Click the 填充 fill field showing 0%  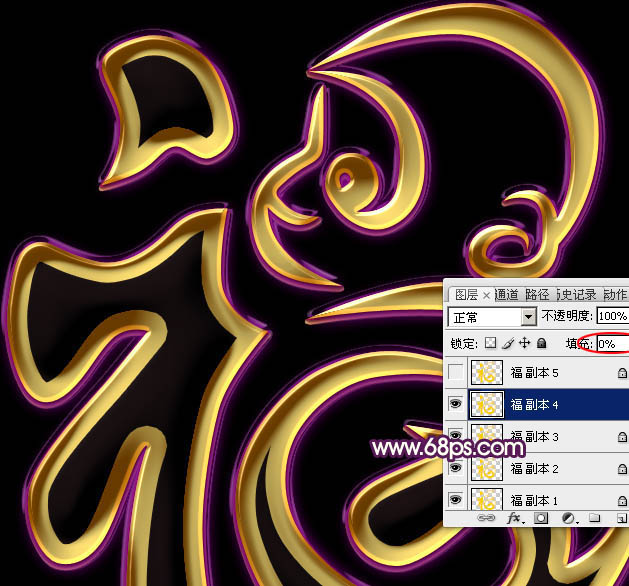pos(613,344)
